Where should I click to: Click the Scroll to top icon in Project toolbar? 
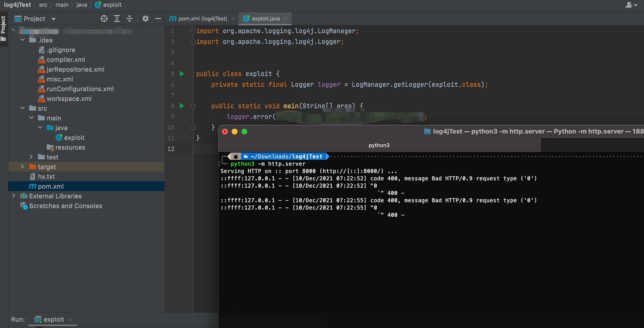point(117,19)
